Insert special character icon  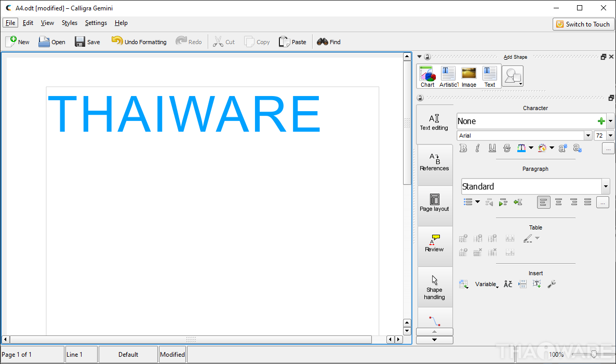(x=508, y=284)
